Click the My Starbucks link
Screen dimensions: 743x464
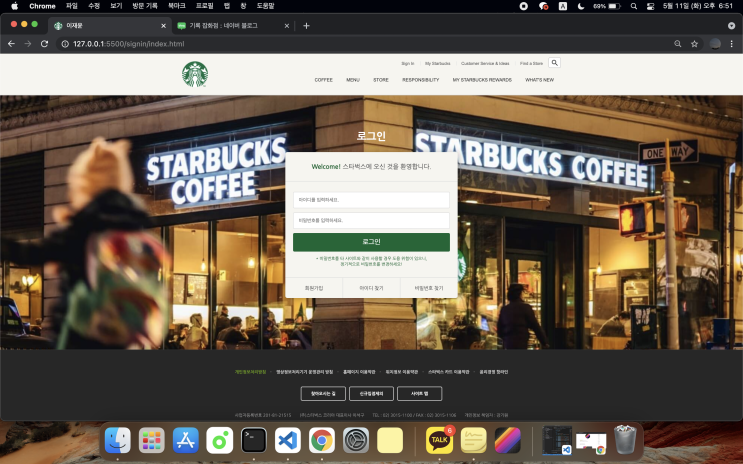[437, 63]
